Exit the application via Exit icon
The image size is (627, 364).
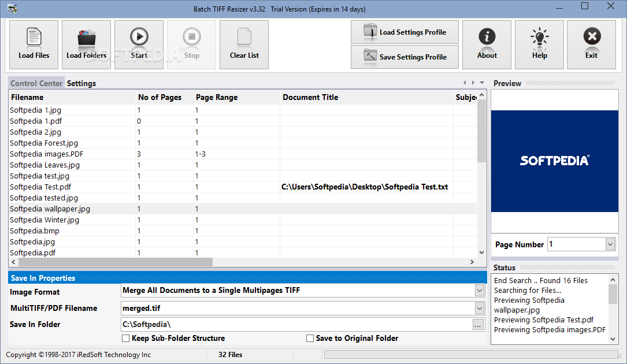(x=591, y=44)
